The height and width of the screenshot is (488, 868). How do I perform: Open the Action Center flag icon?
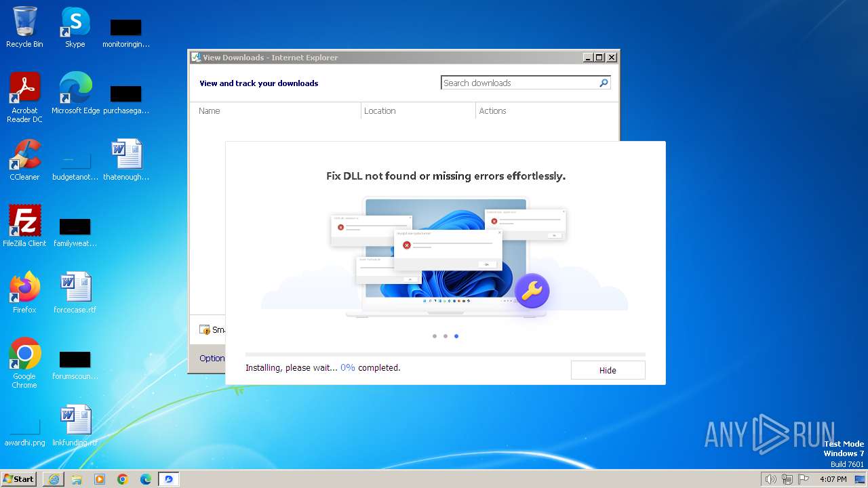coord(804,479)
